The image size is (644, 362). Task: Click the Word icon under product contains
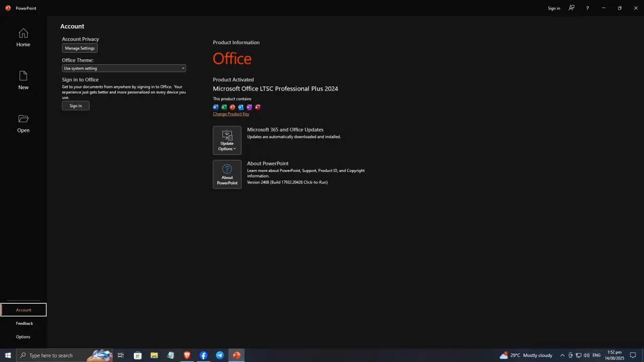pos(216,107)
